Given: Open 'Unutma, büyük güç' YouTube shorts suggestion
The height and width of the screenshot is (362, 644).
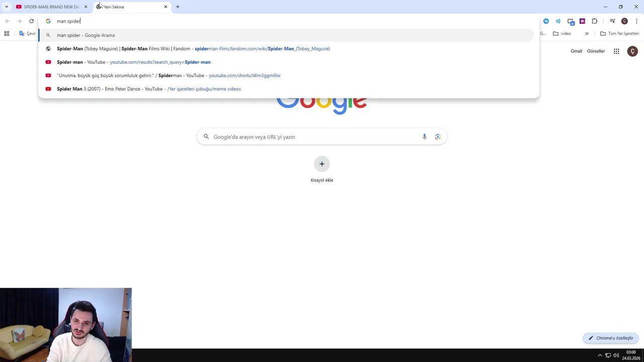Looking at the screenshot, I should pyautogui.click(x=286, y=75).
